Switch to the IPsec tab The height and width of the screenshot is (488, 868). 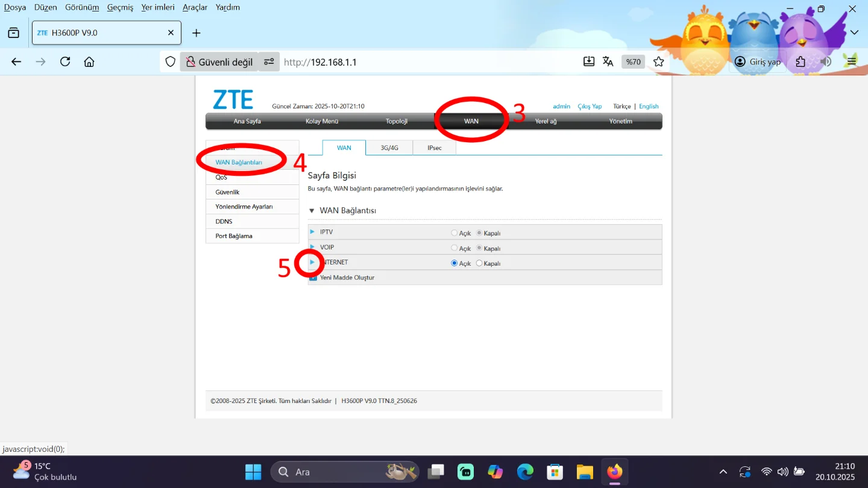[x=435, y=148]
